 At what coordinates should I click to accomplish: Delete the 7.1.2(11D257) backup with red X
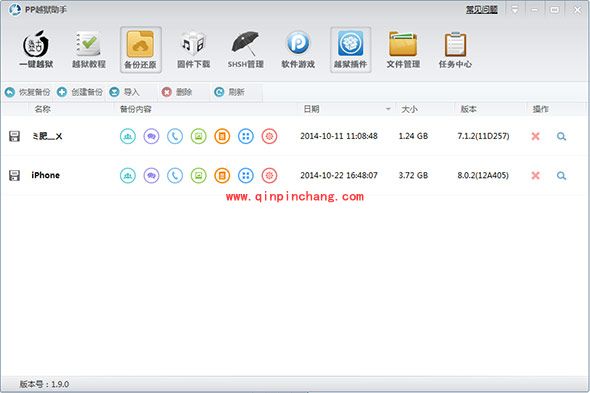click(535, 136)
